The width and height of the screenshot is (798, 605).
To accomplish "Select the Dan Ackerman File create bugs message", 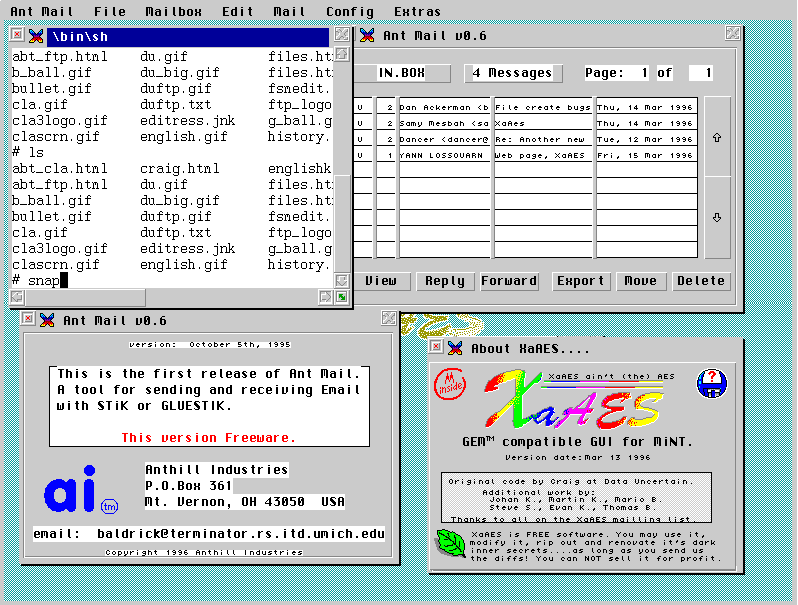I will [x=444, y=106].
